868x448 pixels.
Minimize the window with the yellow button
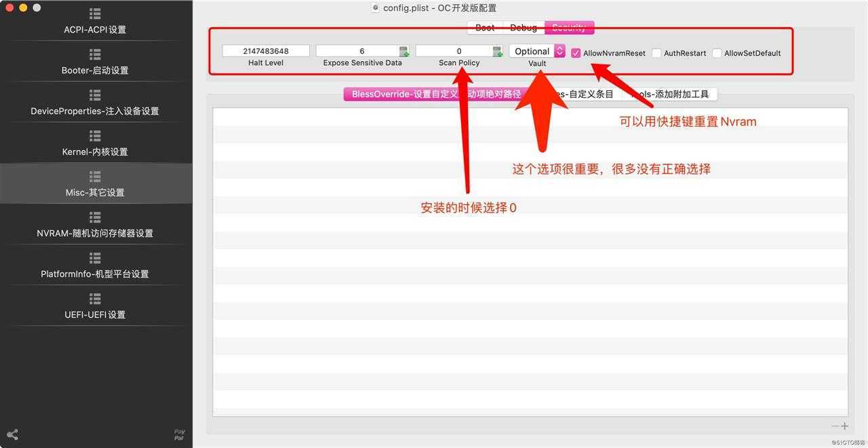click(23, 7)
